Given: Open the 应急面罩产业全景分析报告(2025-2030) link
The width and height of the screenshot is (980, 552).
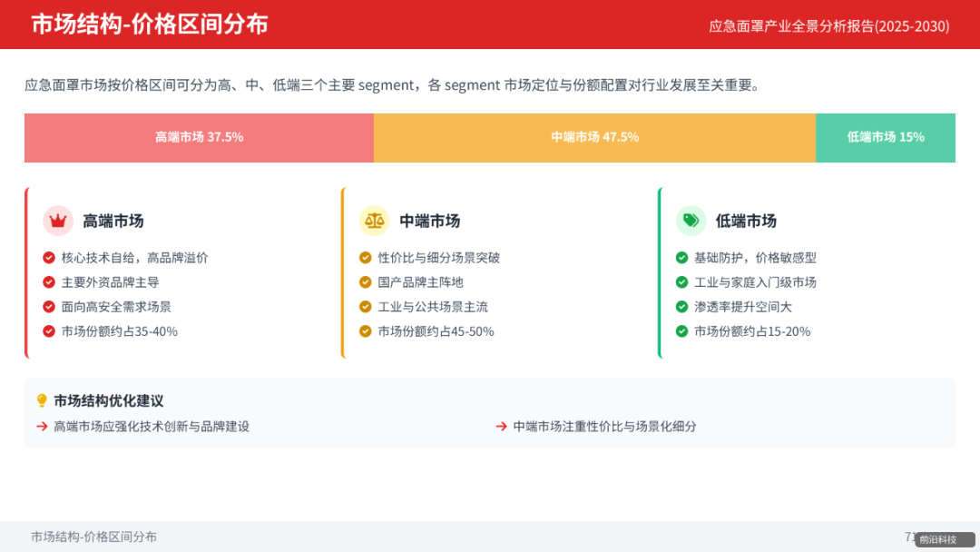Looking at the screenshot, I should pyautogui.click(x=828, y=27).
